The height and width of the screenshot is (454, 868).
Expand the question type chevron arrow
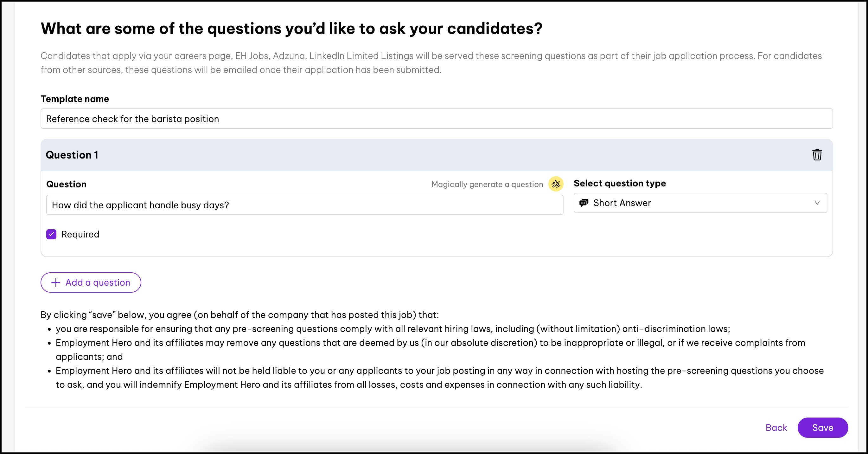coord(817,203)
